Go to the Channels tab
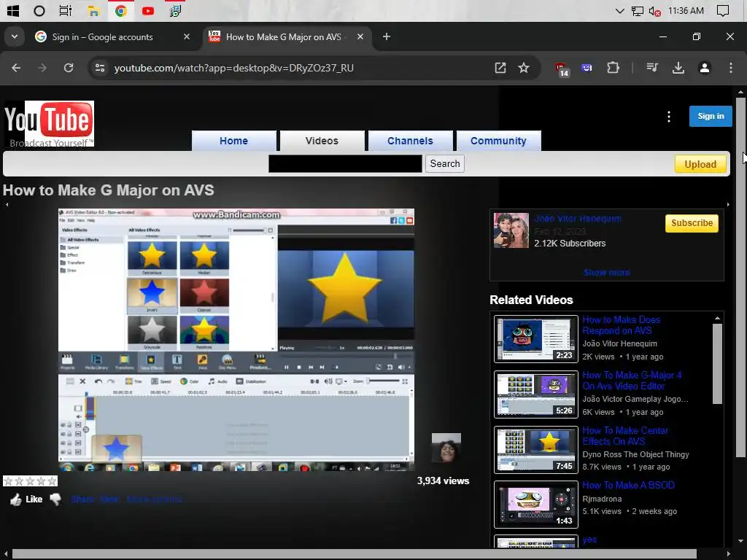Viewport: 747px width, 560px height. coord(410,141)
